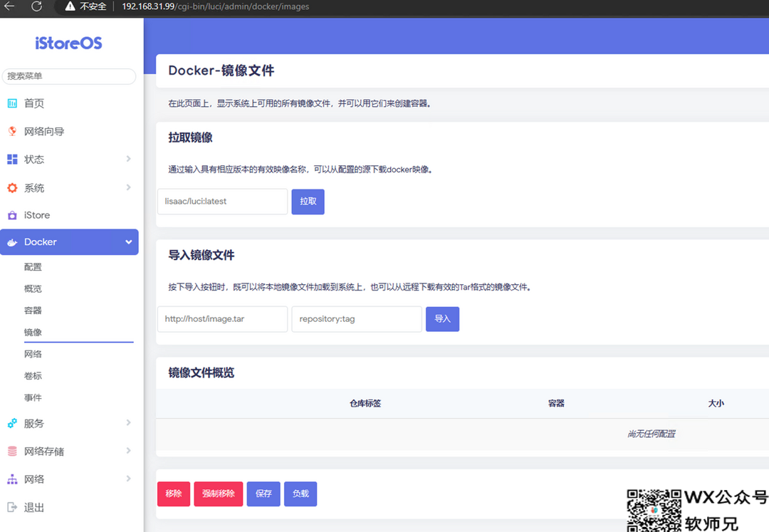Click the 拉取镜像 section heading
769x532 pixels.
click(x=190, y=137)
